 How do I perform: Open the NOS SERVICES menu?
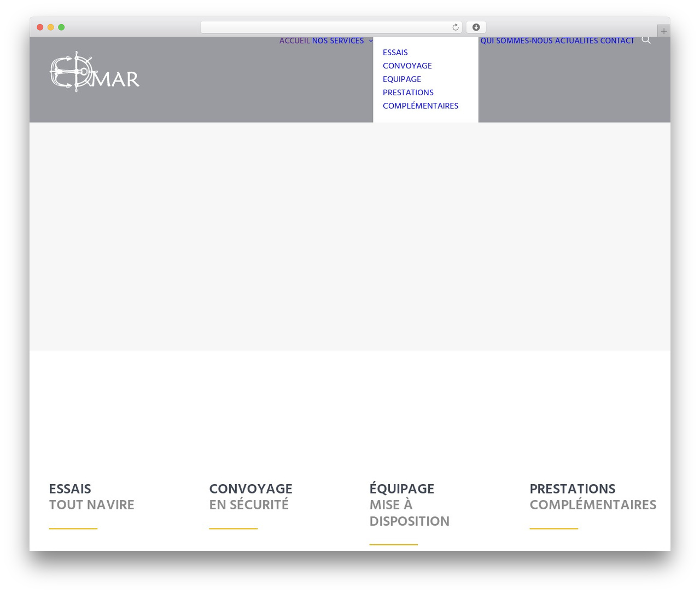337,41
